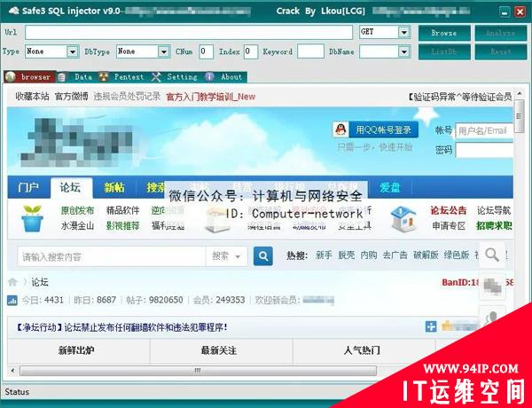Click 收藏本站 link
This screenshot has width=532, height=408.
tap(32, 97)
